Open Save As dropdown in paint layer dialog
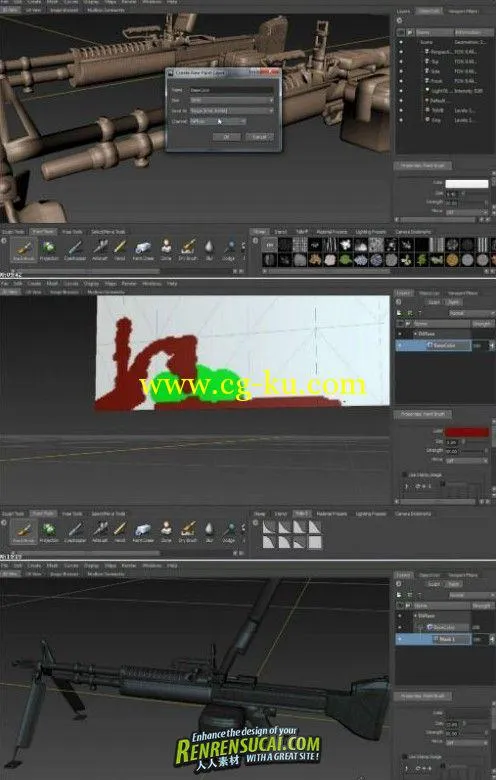Viewport: 496px width, 780px height. (231, 110)
